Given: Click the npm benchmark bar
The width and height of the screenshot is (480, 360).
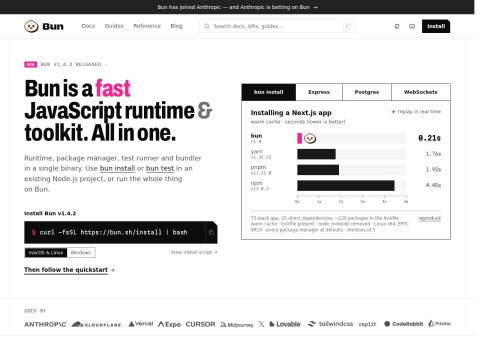Looking at the screenshot, I should pyautogui.click(x=346, y=186).
